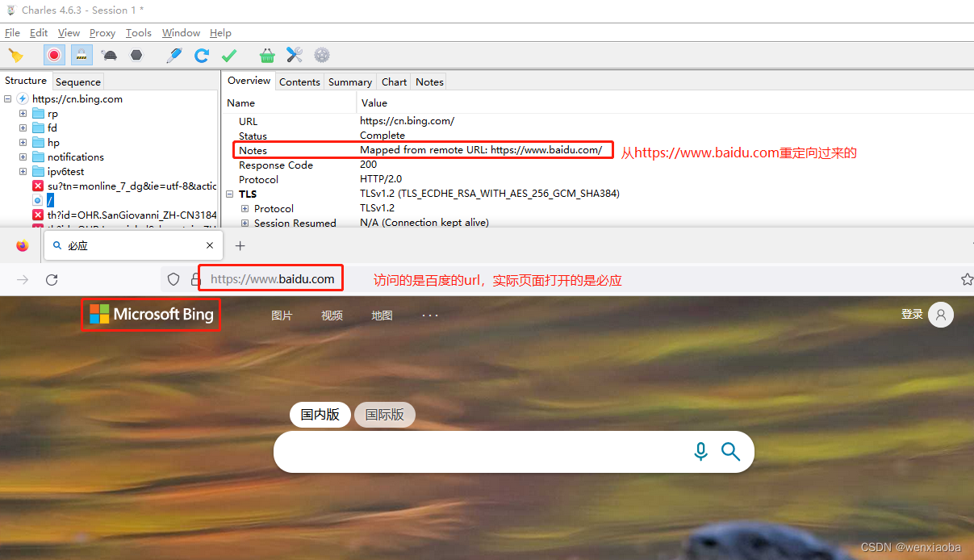
Task: Expand the fd folder
Action: 23,128
